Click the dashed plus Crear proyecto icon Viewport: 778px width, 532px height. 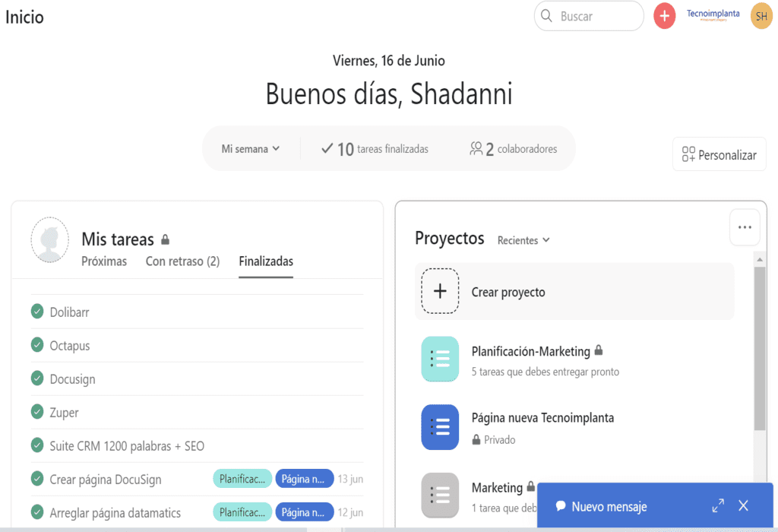tap(440, 291)
